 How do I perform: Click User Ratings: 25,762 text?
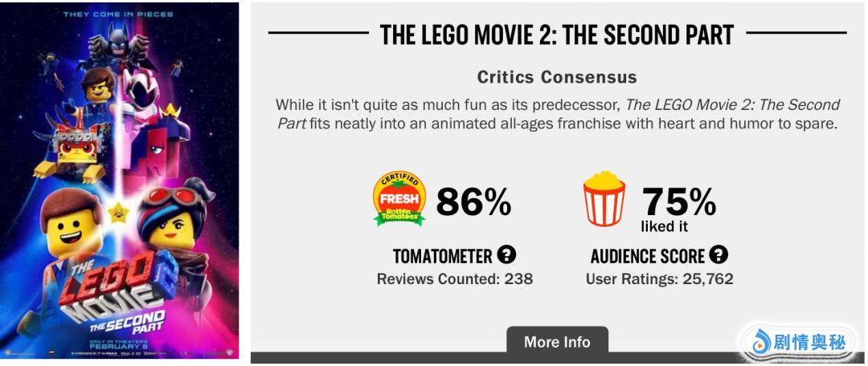pos(659,279)
